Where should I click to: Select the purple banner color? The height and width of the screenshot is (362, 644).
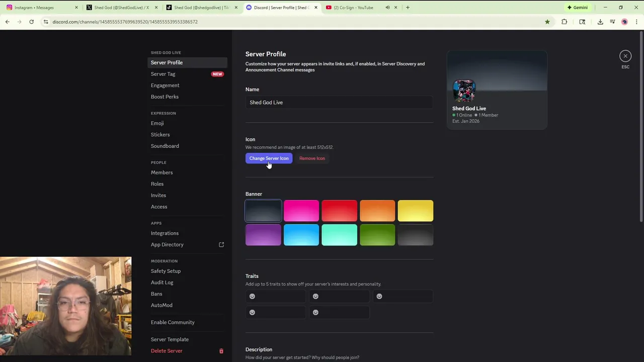[x=263, y=235]
